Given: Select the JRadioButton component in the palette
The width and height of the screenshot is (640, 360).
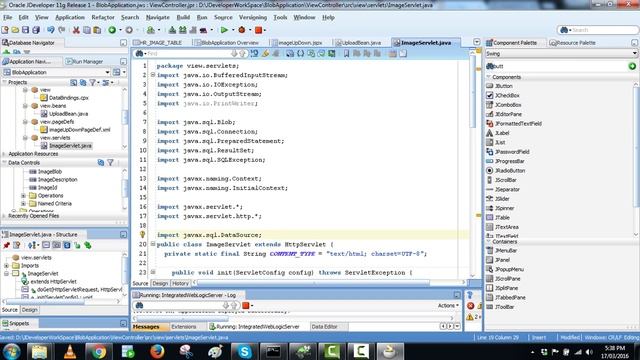Looking at the screenshot, I should pos(510,171).
